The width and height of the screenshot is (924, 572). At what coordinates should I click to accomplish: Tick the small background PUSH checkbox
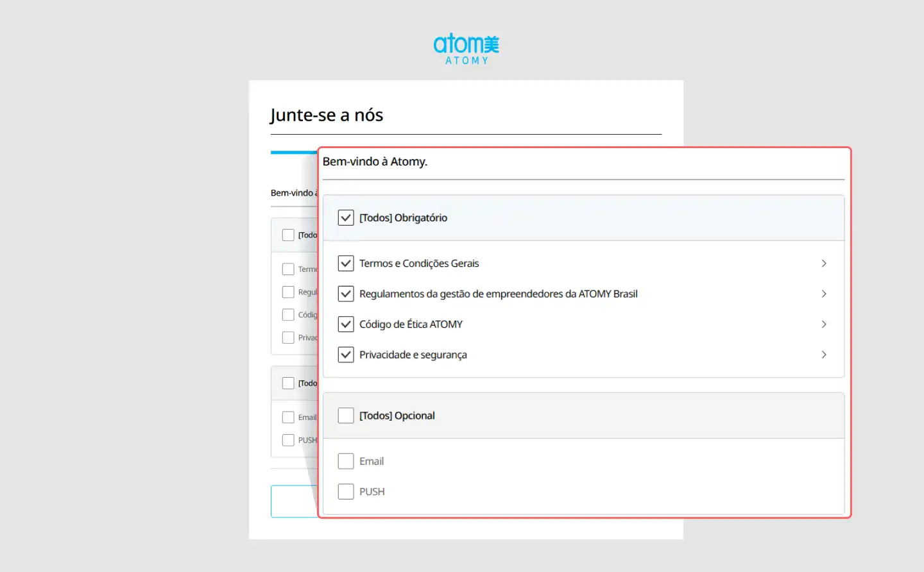pos(288,441)
